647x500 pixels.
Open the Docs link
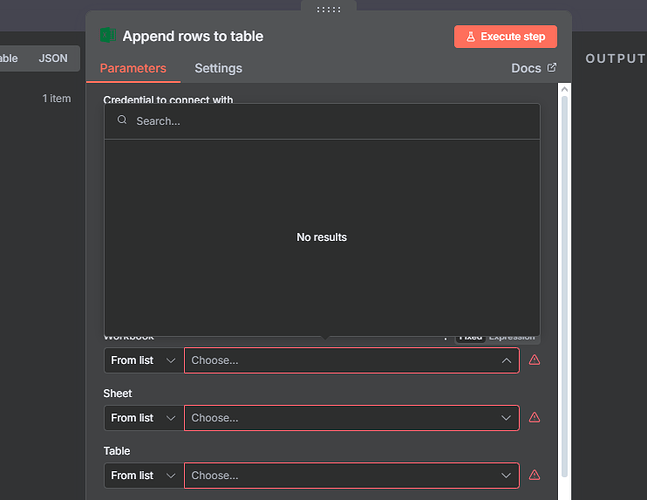[x=526, y=68]
